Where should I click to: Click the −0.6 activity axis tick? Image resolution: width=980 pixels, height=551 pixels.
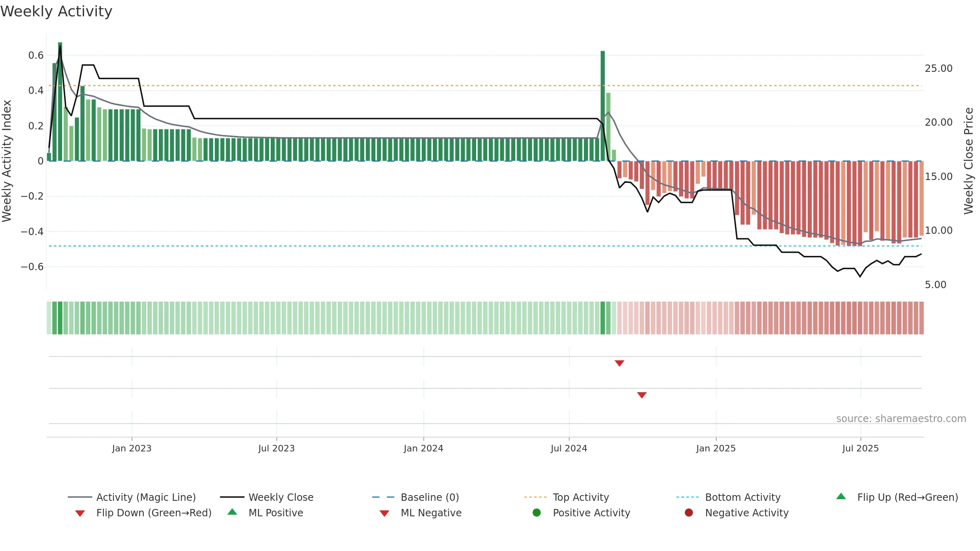[x=32, y=267]
